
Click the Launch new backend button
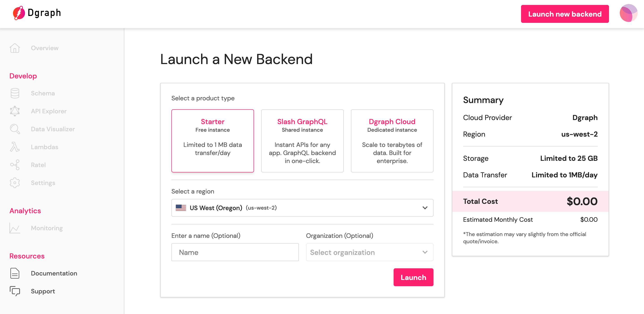pyautogui.click(x=565, y=14)
